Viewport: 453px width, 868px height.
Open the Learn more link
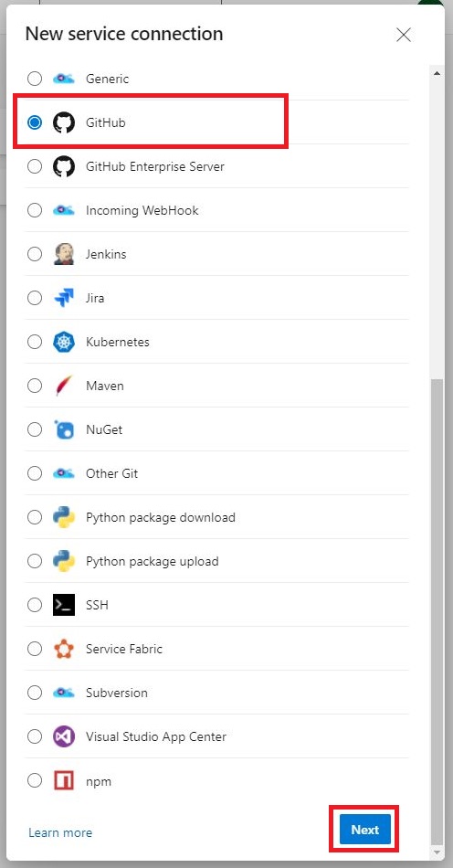(60, 832)
